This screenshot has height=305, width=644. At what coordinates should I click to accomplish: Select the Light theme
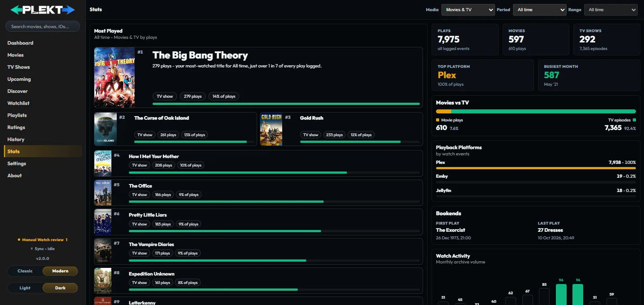tap(25, 288)
